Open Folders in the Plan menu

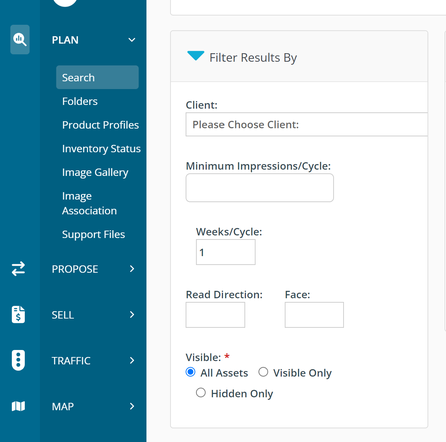tap(80, 101)
